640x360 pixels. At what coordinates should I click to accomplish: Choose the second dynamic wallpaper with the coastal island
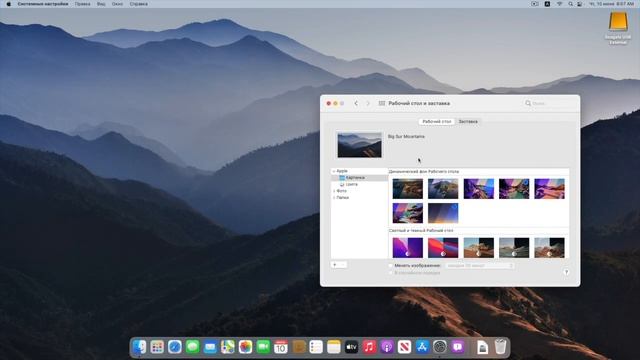coord(443,189)
